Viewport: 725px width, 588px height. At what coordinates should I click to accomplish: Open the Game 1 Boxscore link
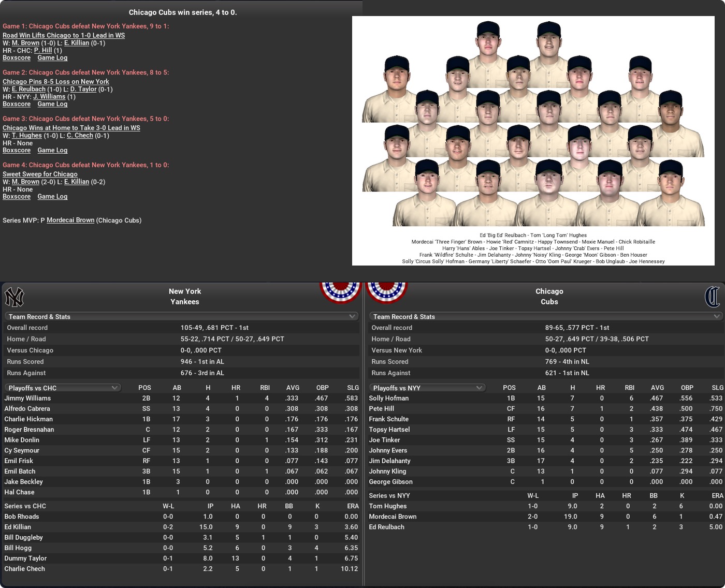[x=17, y=58]
